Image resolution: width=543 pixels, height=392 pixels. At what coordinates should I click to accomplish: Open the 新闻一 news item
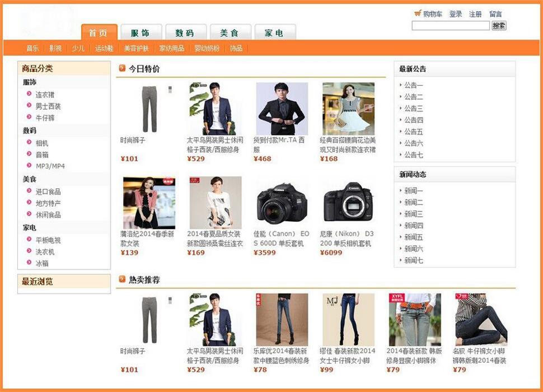coord(413,191)
